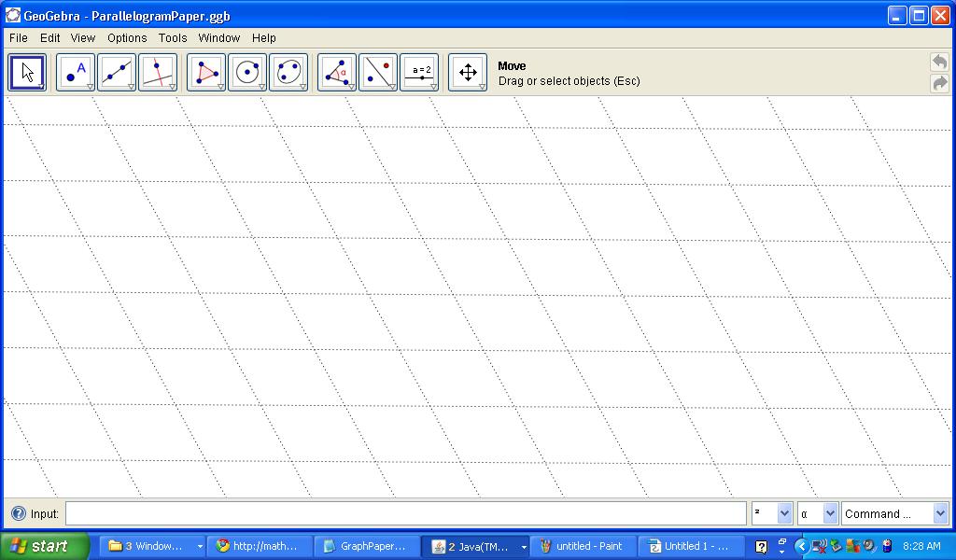This screenshot has height=560, width=956.
Task: Switch to the Windows Explorer taskbar group
Action: [x=152, y=546]
